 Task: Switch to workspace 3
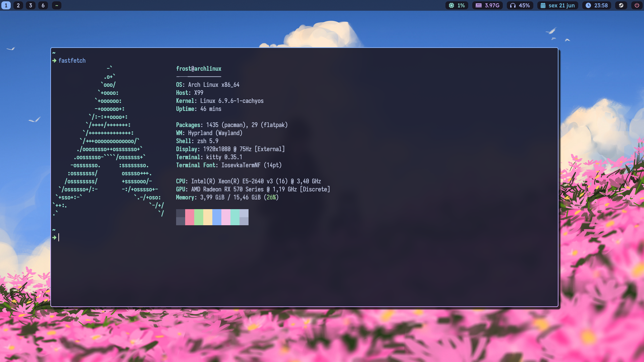click(31, 5)
